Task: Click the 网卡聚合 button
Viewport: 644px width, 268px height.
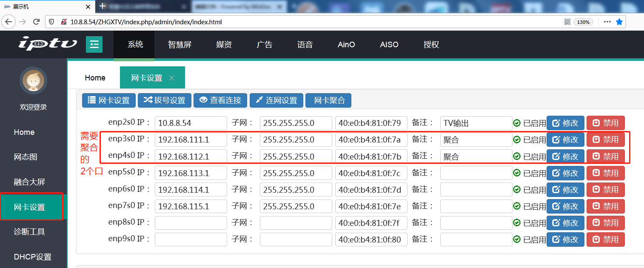Action: pyautogui.click(x=328, y=100)
